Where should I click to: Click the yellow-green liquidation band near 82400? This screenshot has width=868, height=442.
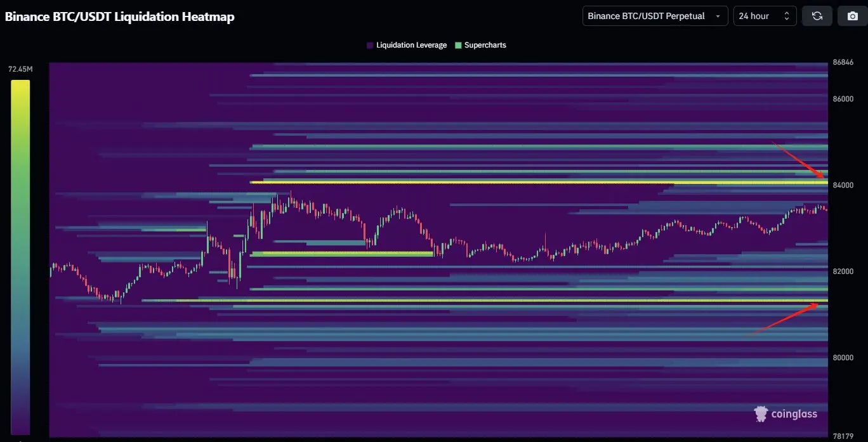(x=343, y=253)
